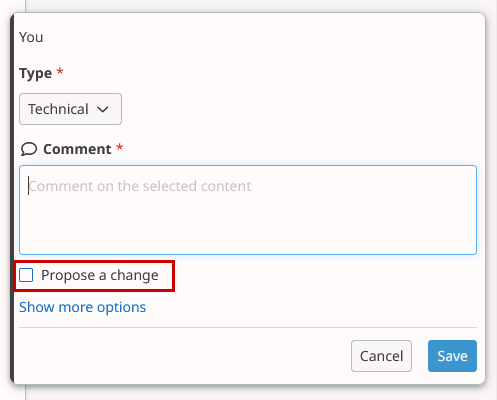
Task: Click the divider line above Cancel and Save
Action: pos(248,327)
